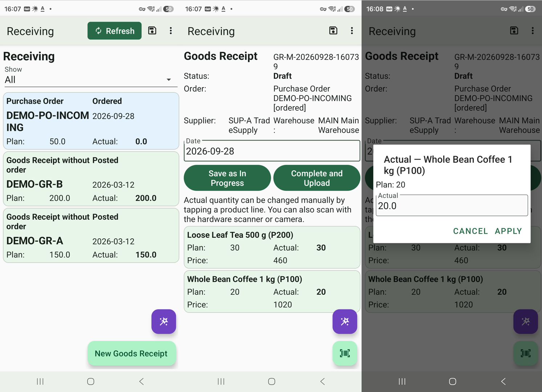Image resolution: width=542 pixels, height=392 pixels.
Task: Open the DEMO-GR-A goods receipt card
Action: click(x=91, y=235)
